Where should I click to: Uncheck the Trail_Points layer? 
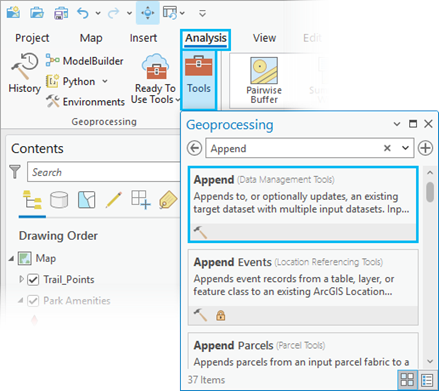click(x=33, y=279)
